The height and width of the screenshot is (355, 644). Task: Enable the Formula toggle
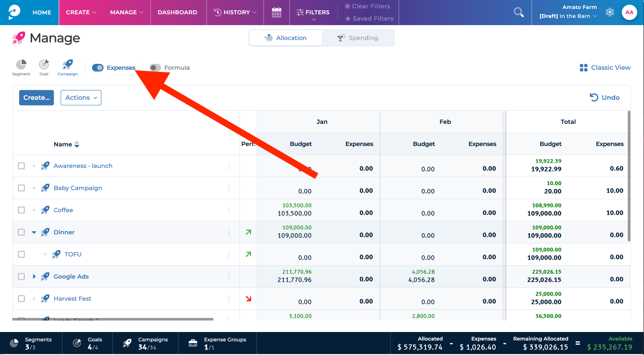pyautogui.click(x=155, y=68)
